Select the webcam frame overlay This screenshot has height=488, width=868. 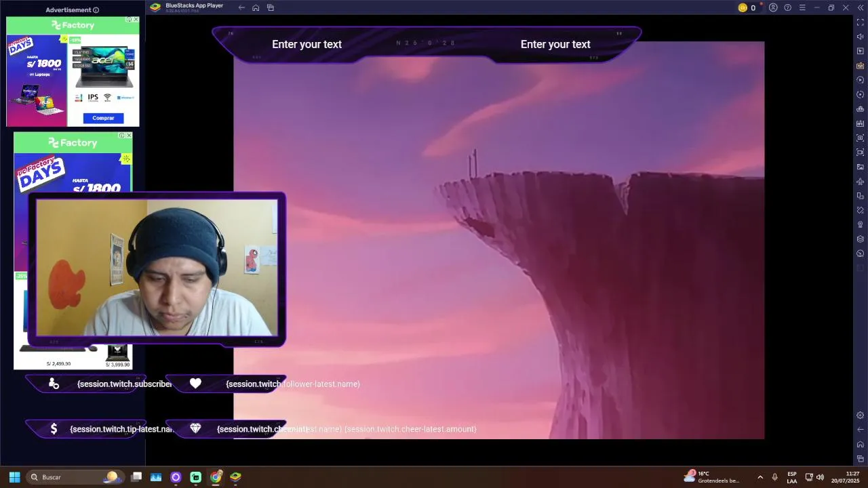pos(157,269)
